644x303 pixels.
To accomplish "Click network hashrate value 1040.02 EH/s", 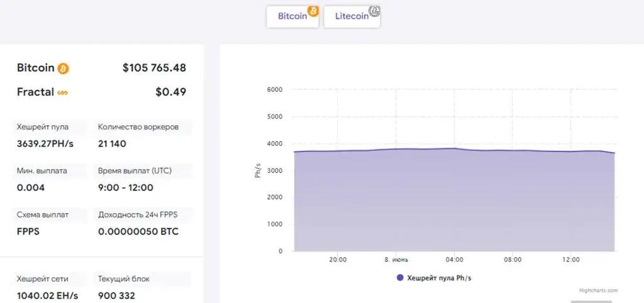I will [x=48, y=295].
